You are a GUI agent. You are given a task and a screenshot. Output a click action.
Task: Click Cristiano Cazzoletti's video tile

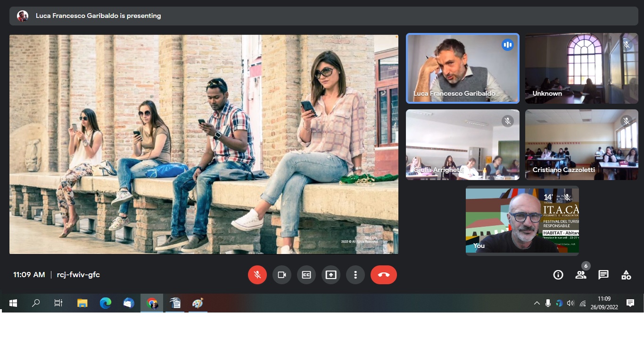coord(581,145)
